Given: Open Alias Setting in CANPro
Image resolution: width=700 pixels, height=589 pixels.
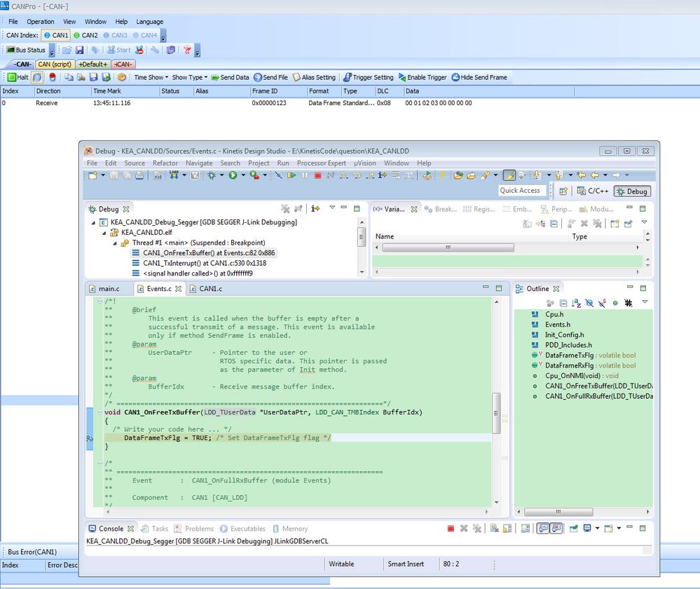Looking at the screenshot, I should (x=315, y=77).
